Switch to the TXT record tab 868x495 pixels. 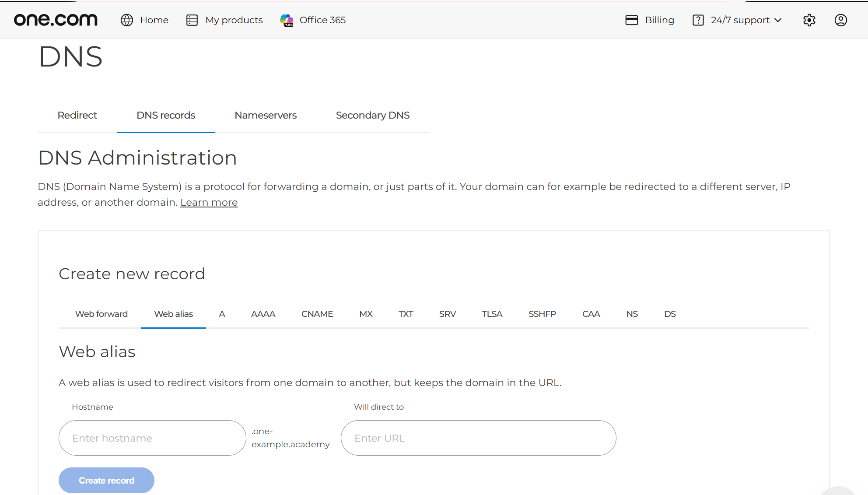click(x=406, y=314)
